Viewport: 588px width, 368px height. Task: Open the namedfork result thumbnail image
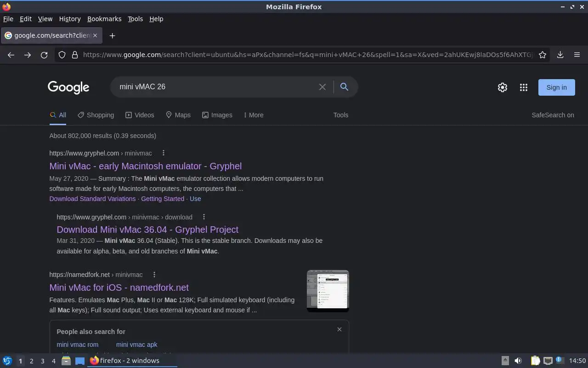click(x=328, y=291)
